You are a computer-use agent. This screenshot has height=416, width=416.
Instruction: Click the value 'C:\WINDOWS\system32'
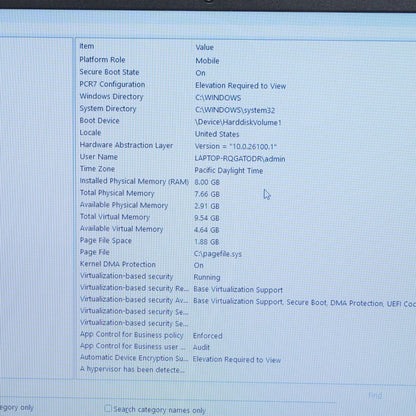tap(235, 110)
